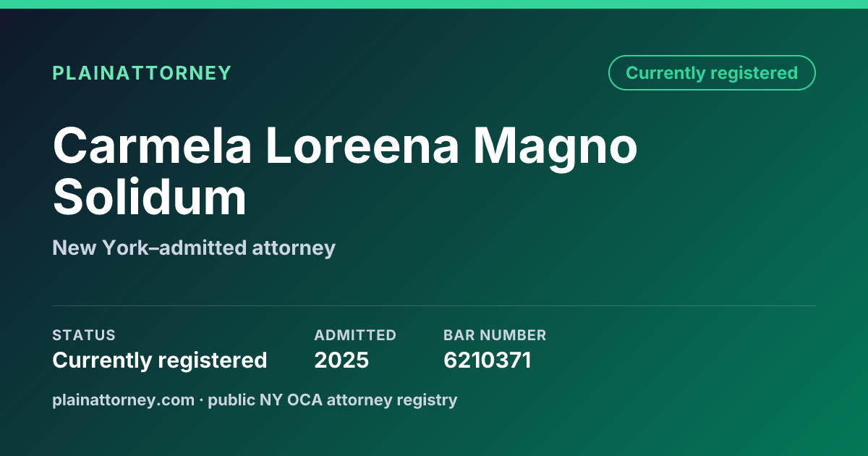Screen dimensions: 868x456
Task: Click the green accent bar at top
Action: [x=434, y=4]
